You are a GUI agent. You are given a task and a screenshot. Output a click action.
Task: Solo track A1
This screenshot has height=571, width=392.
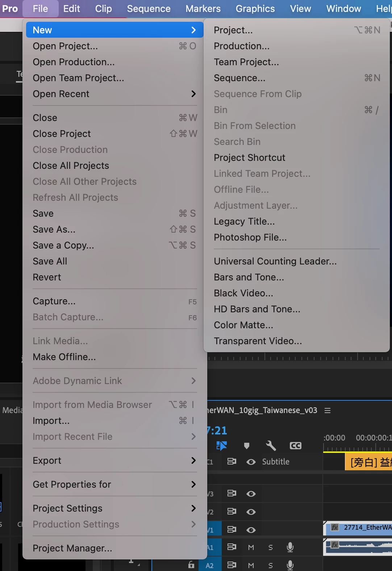(270, 547)
